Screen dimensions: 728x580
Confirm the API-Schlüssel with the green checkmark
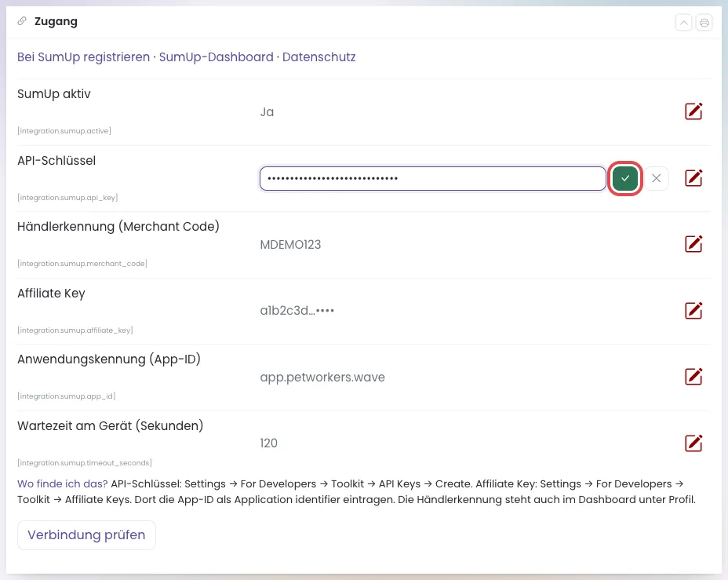click(625, 178)
